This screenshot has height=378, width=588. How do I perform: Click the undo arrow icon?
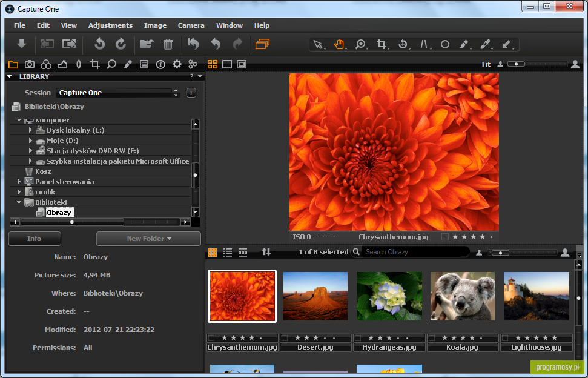216,44
